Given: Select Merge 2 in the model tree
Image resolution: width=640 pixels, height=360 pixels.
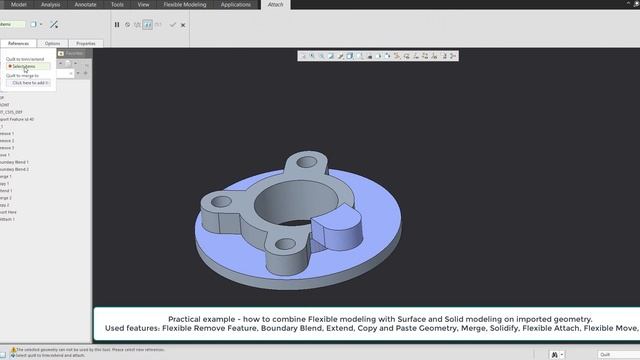Looking at the screenshot, I should pyautogui.click(x=6, y=198).
